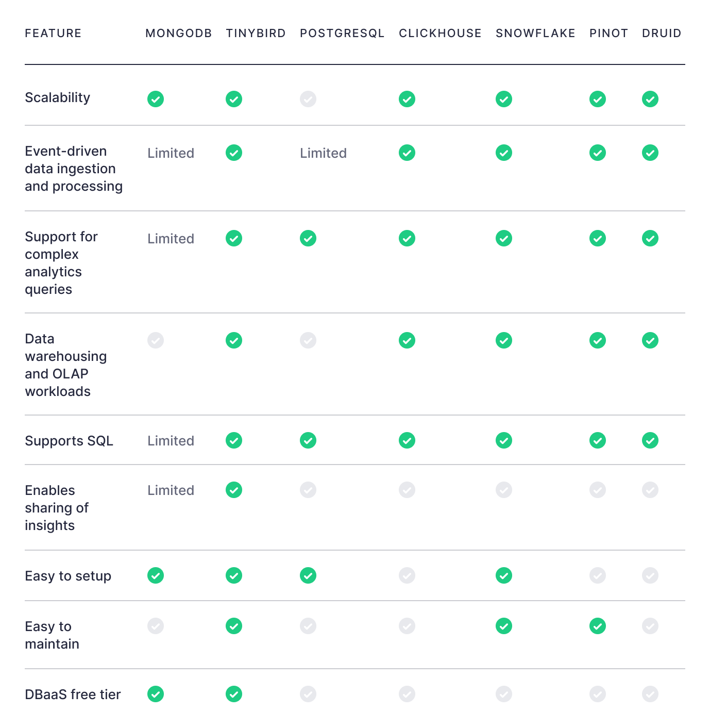This screenshot has height=728, width=710.
Task: Click PostgreSQL's Limited label for Event-driven ingestion
Action: (323, 153)
